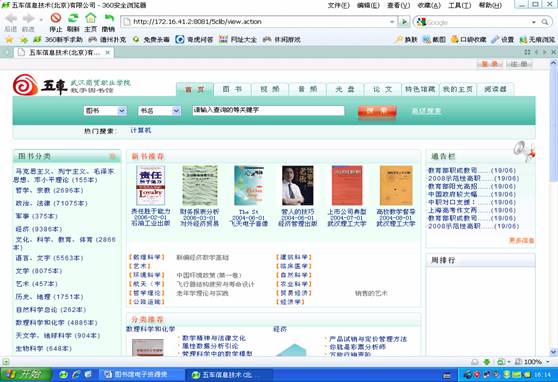Click the red 搜索 search button
This screenshot has width=558, height=382.
[x=377, y=111]
